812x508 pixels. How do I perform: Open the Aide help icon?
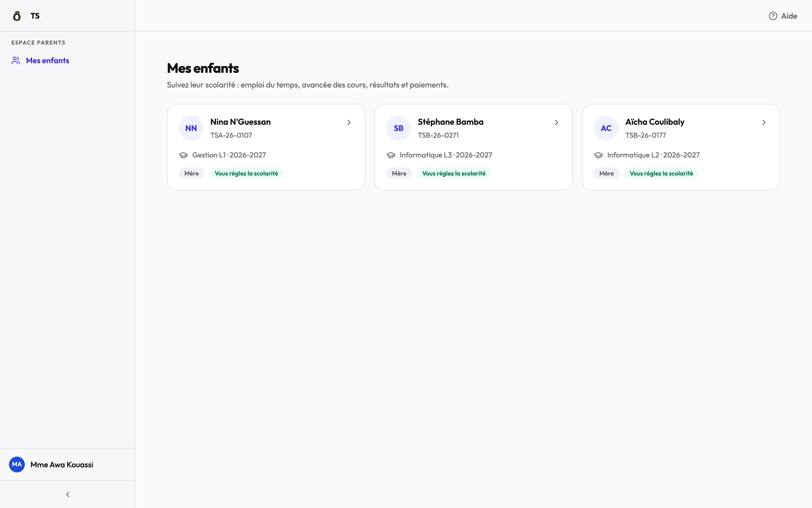coord(773,16)
